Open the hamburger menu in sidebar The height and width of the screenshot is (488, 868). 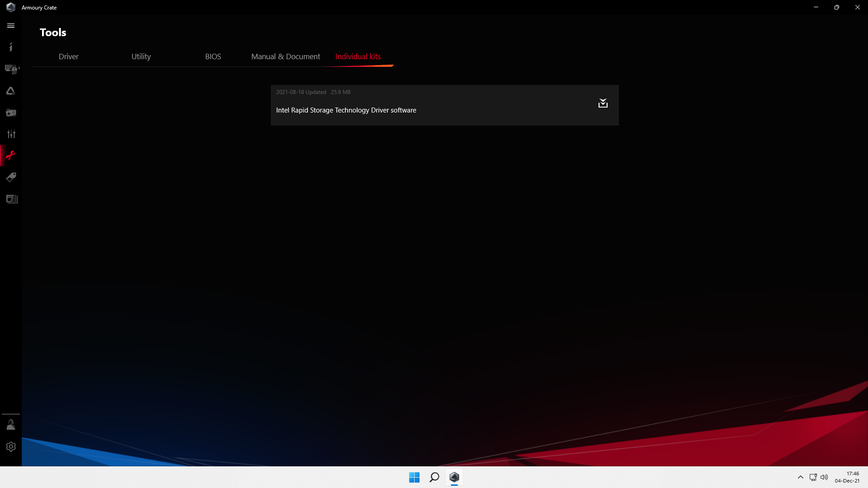click(11, 25)
